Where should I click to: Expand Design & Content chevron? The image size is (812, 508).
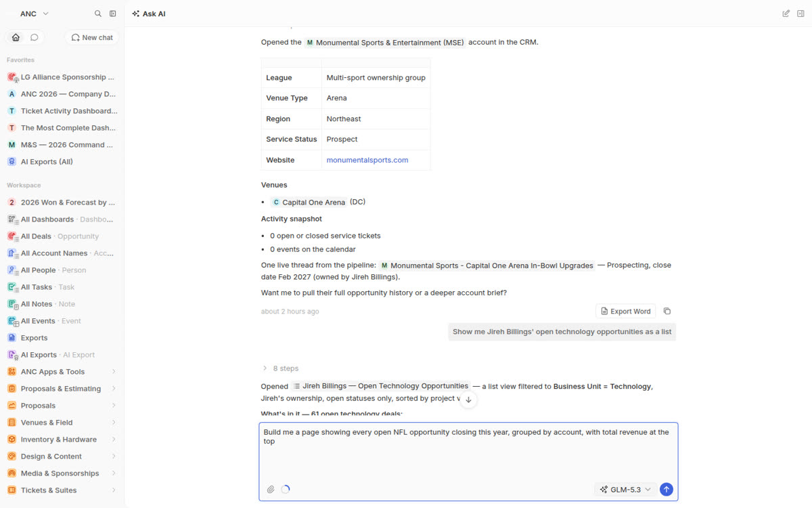tap(114, 457)
